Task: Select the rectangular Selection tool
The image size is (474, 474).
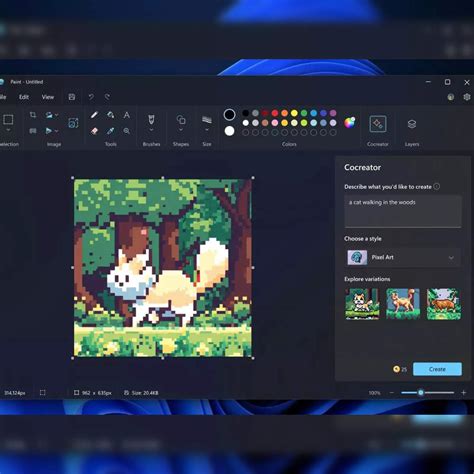Action: click(x=8, y=119)
